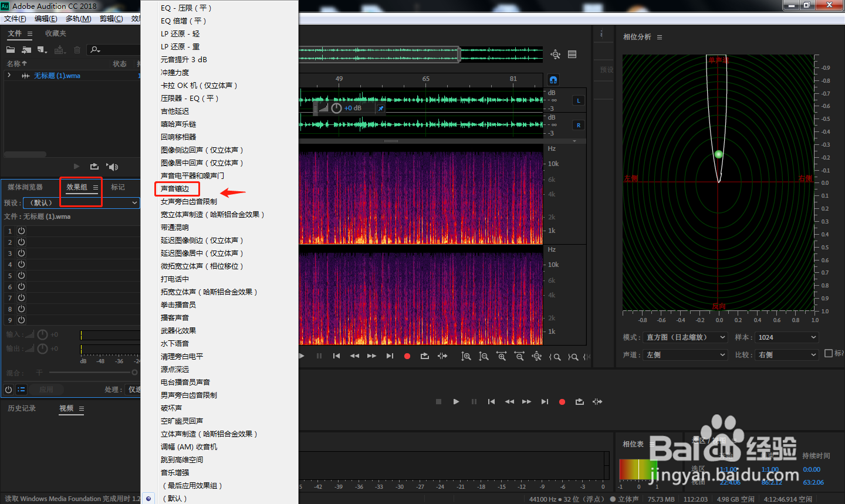Click the 应用 apply button

coord(46,389)
